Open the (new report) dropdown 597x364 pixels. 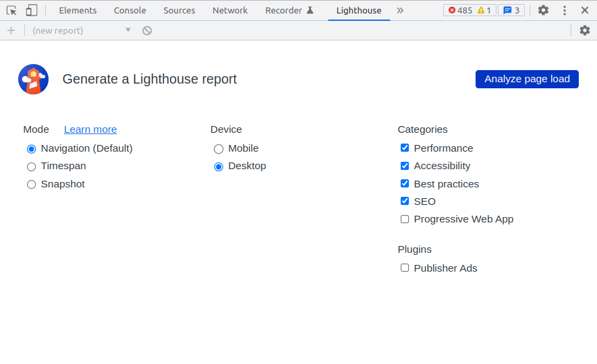pyautogui.click(x=81, y=30)
